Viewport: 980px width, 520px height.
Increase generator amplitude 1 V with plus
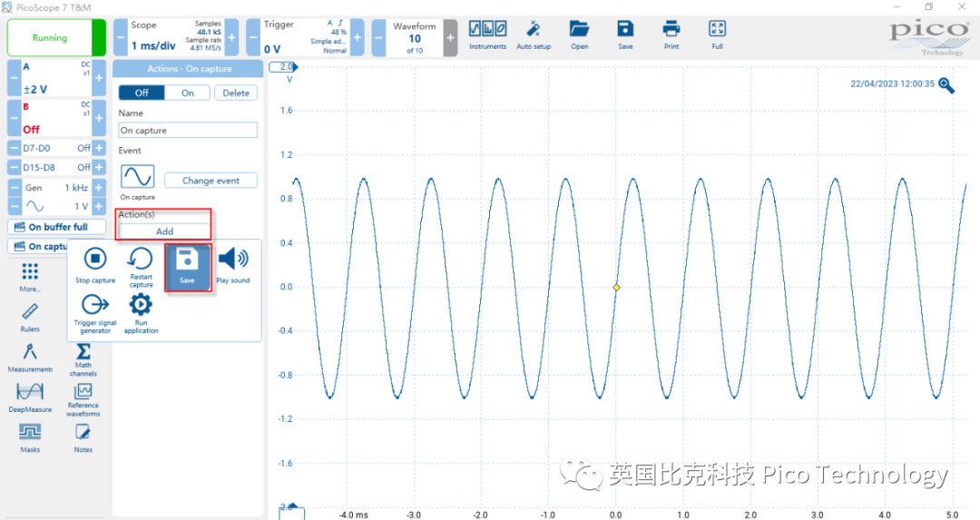click(99, 206)
